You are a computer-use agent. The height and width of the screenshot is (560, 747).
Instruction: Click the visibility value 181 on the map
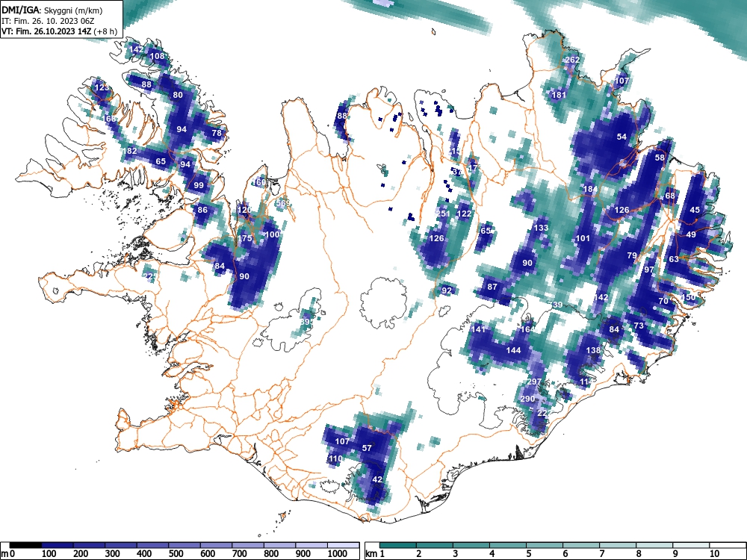pos(558,95)
